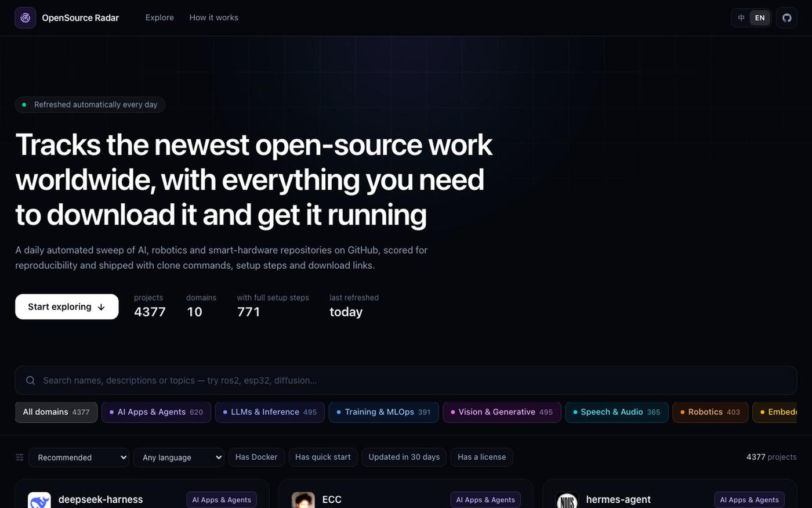Click the 771 full setup steps stat
This screenshot has height=508, width=812.
[x=273, y=306]
